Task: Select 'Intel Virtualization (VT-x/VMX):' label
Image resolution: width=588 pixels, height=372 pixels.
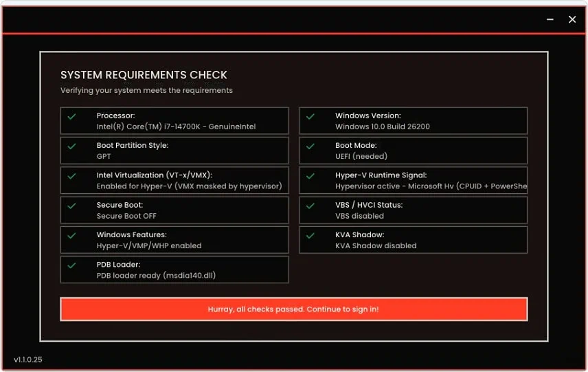Action: (x=154, y=175)
